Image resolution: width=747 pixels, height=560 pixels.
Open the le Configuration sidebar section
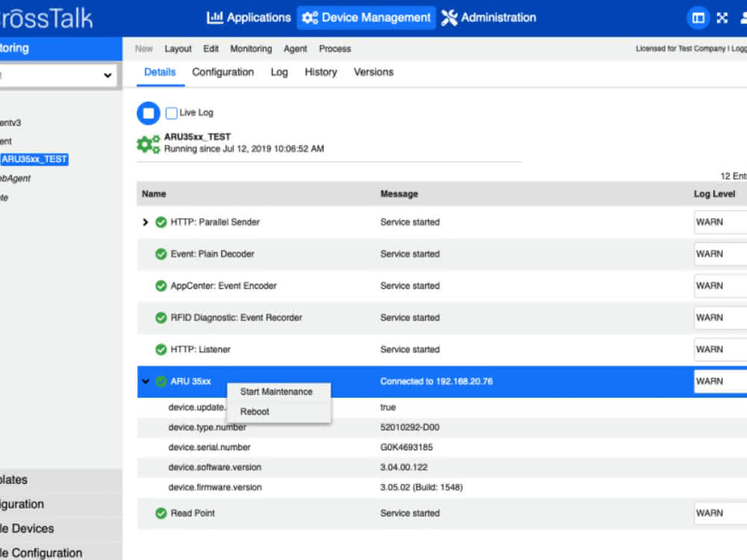point(61,553)
